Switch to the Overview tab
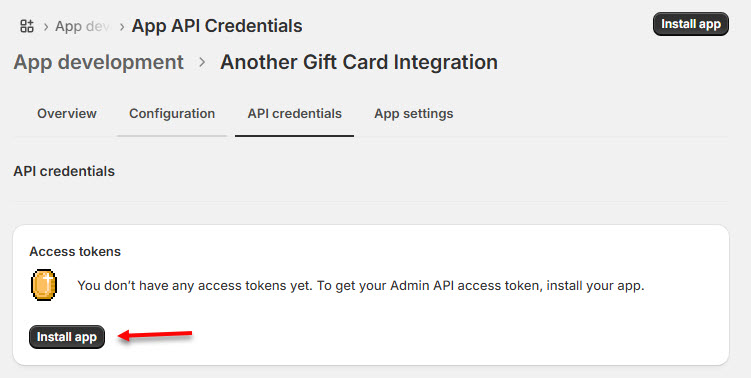This screenshot has width=751, height=378. pyautogui.click(x=67, y=114)
